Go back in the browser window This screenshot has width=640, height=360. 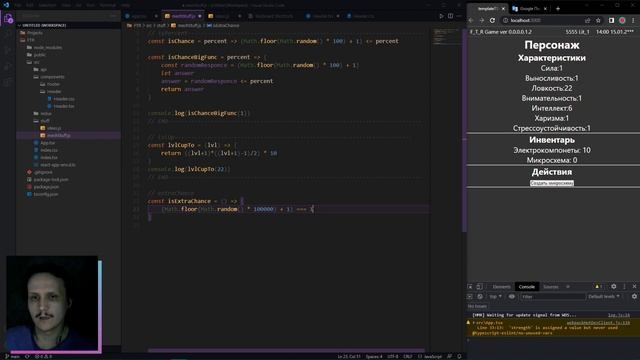[471, 20]
